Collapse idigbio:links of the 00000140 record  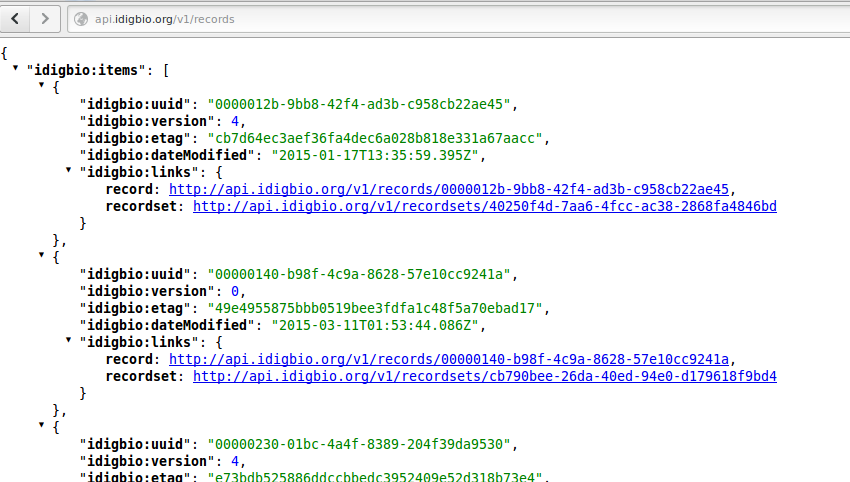click(x=69, y=340)
